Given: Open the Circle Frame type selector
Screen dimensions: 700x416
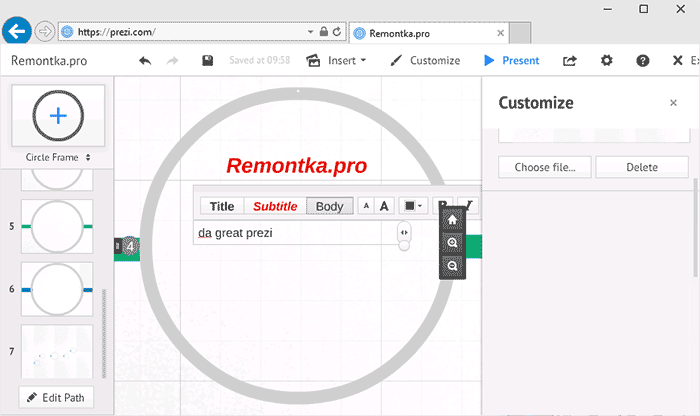Looking at the screenshot, I should (x=58, y=157).
